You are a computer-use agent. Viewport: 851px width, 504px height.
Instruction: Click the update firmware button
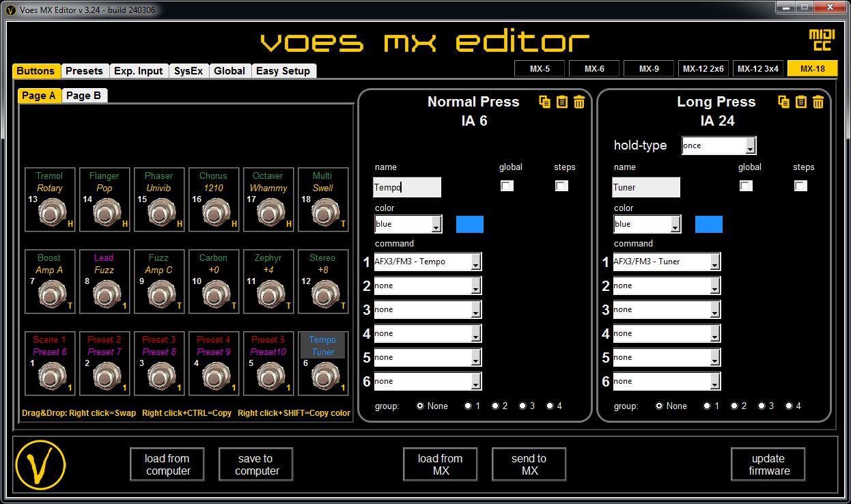pyautogui.click(x=768, y=464)
